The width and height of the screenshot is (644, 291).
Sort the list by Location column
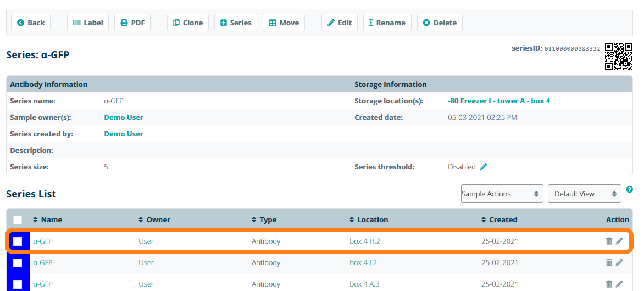[x=369, y=219]
